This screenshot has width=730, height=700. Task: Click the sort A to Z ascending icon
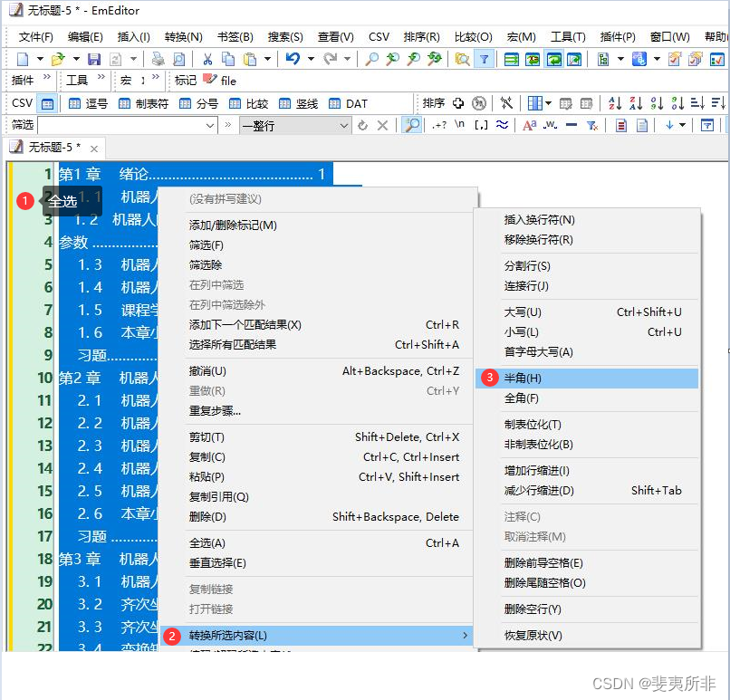pos(615,103)
